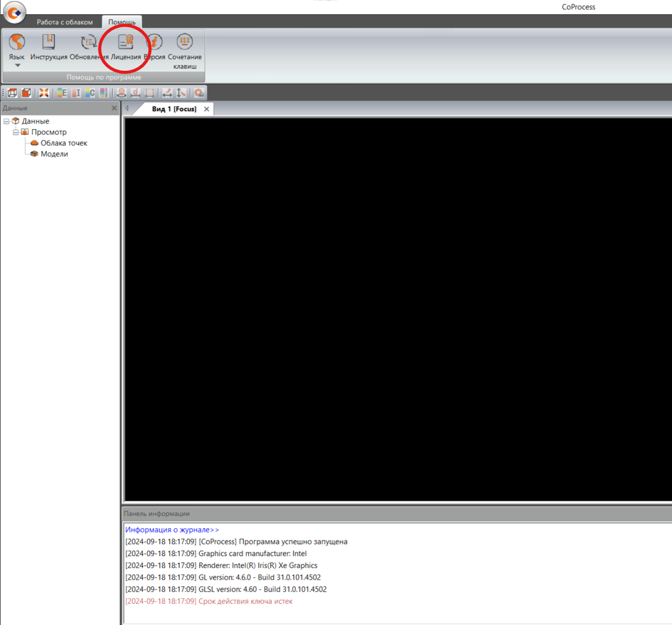The height and width of the screenshot is (625, 672).
Task: Click inside the black 3D viewport
Action: pos(398,309)
